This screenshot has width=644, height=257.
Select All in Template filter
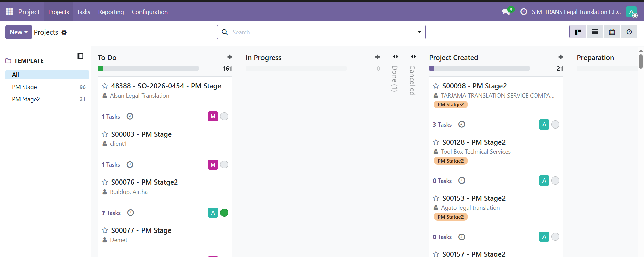click(x=47, y=74)
